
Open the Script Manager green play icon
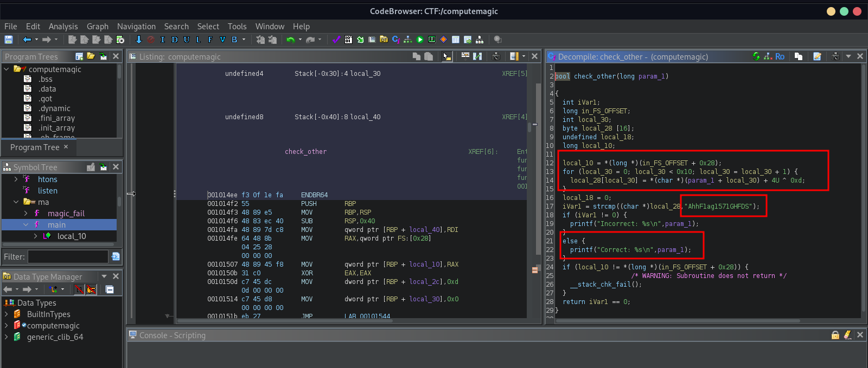(419, 40)
